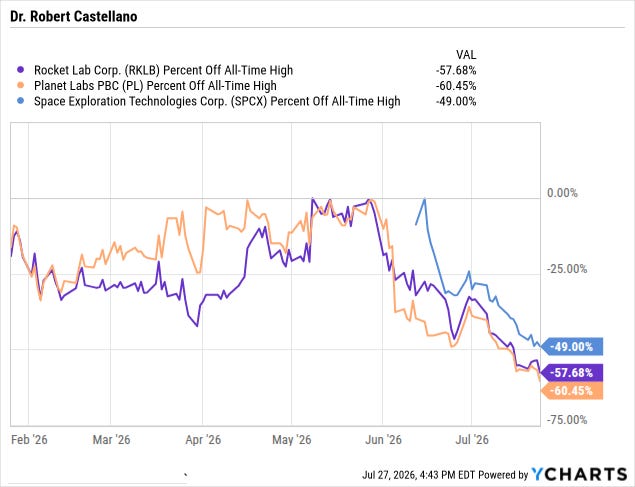Click the Feb '26 axis label

(29, 440)
